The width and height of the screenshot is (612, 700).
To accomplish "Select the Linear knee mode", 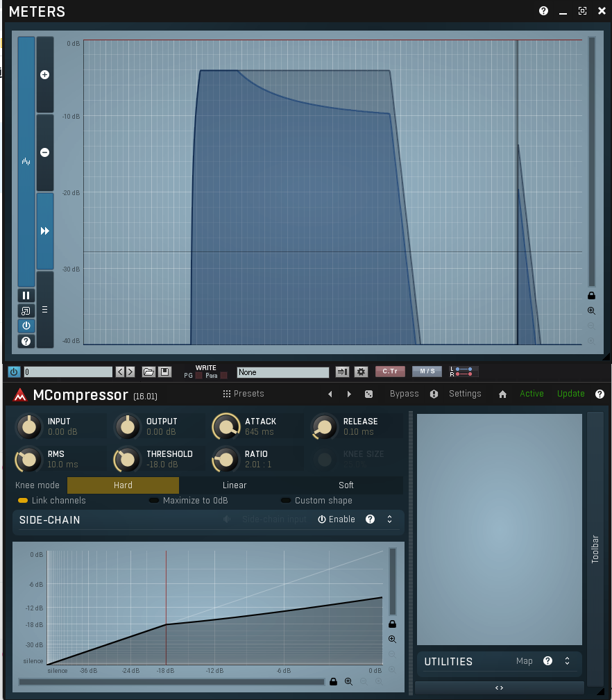I will 235,485.
